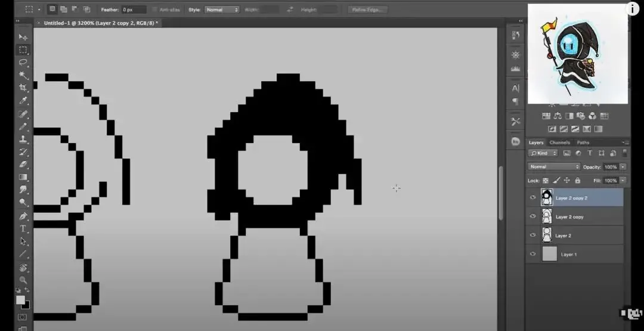
Task: Select the Line tool
Action: click(23, 254)
